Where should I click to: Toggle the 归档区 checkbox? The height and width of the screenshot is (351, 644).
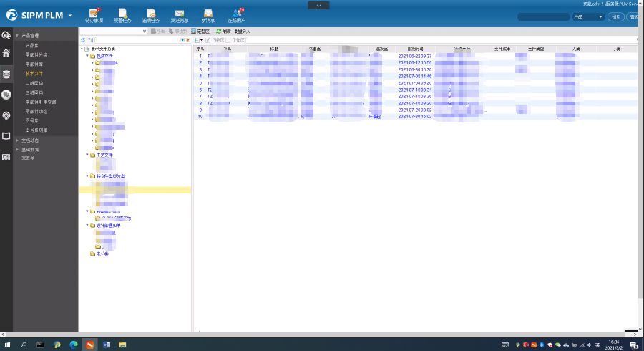(x=208, y=40)
